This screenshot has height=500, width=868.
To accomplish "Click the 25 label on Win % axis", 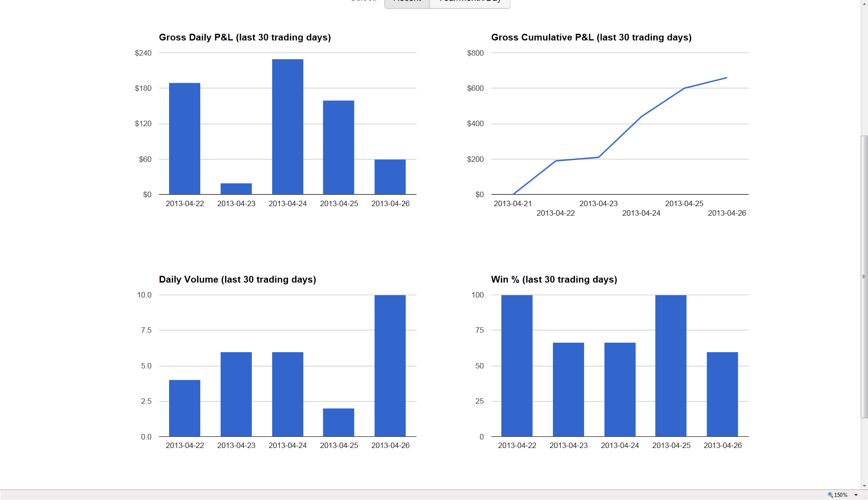I will pyautogui.click(x=480, y=401).
